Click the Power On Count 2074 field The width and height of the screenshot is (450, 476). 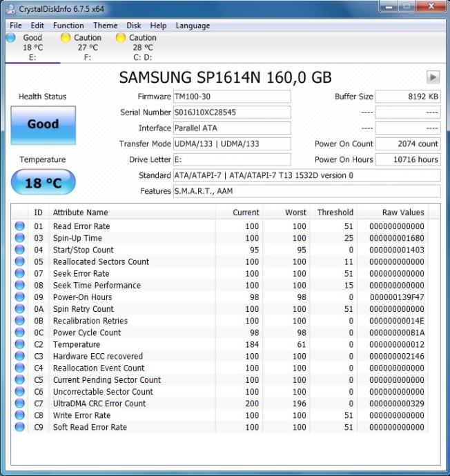pyautogui.click(x=408, y=144)
